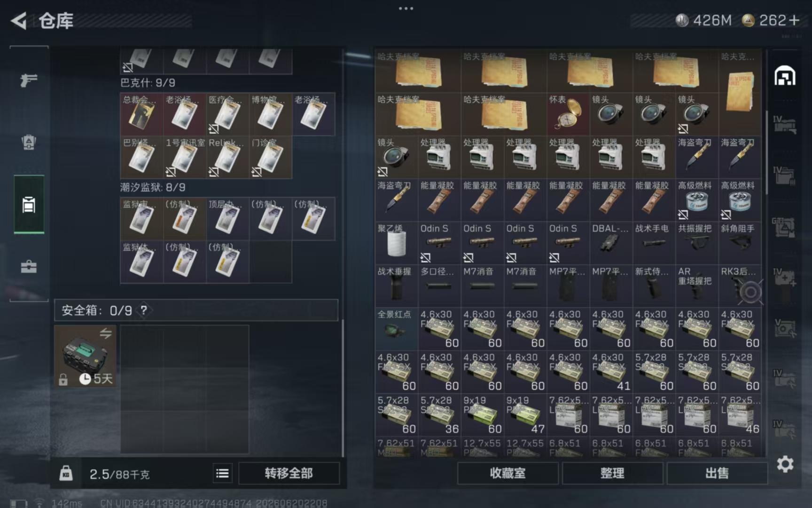Tap the 潮汐监狱: 8/9 heading
This screenshot has width=812, height=508.
[153, 188]
